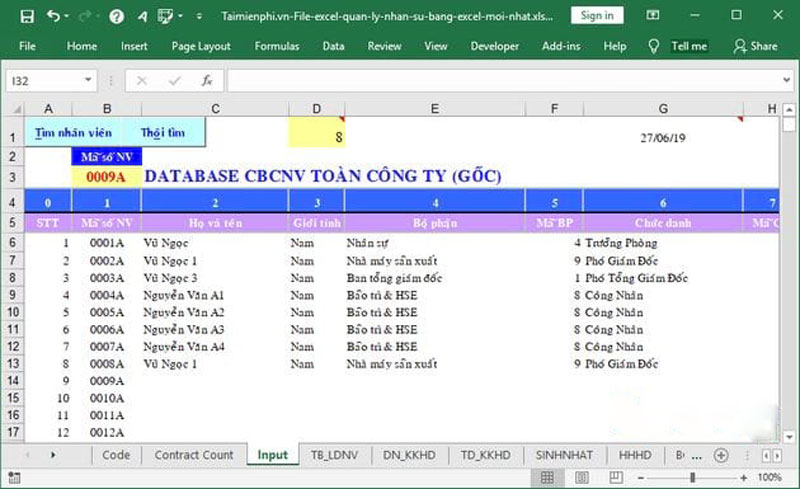Image resolution: width=800 pixels, height=489 pixels.
Task: Click the Undo arrow icon
Action: tap(53, 16)
